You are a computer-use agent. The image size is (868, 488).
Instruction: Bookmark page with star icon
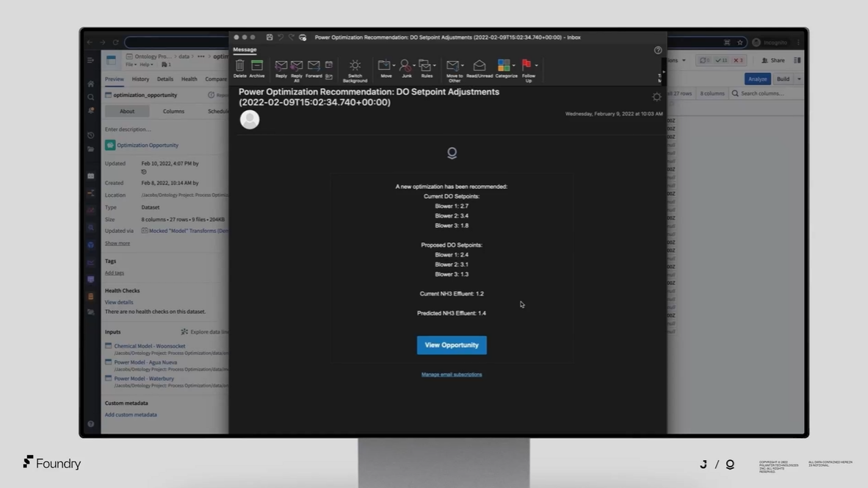tap(740, 43)
